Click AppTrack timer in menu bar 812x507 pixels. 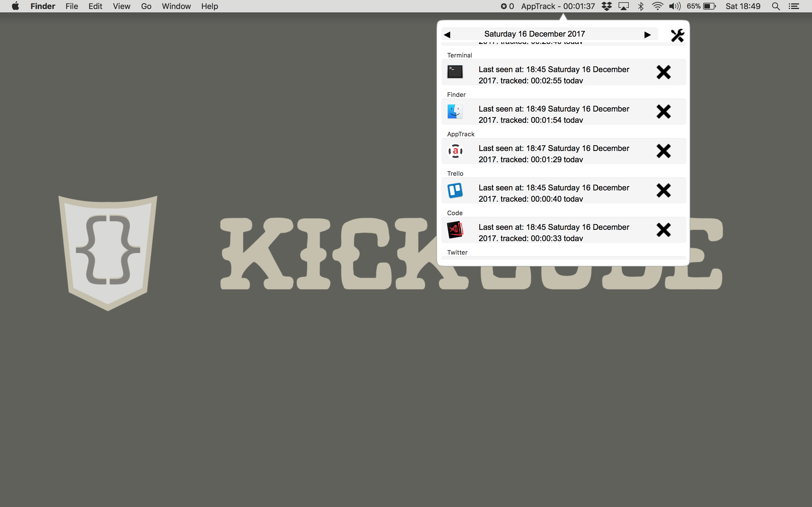558,6
